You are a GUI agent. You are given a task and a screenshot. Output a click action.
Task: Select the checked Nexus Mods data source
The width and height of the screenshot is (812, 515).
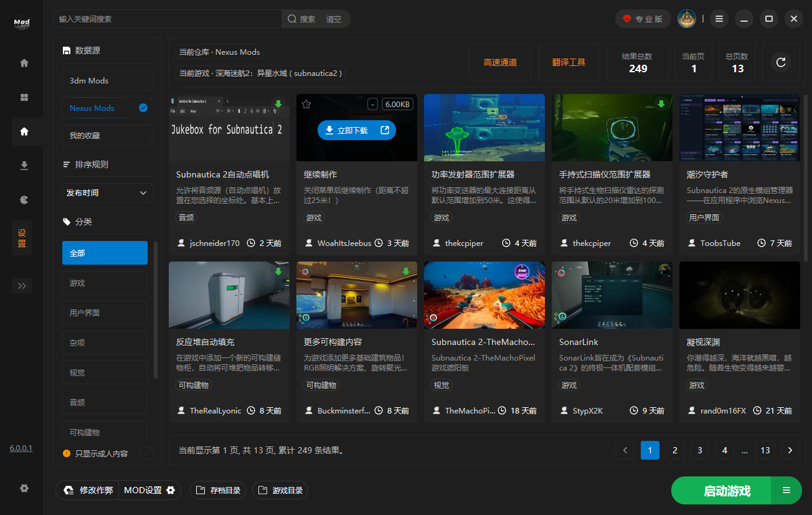tap(107, 108)
